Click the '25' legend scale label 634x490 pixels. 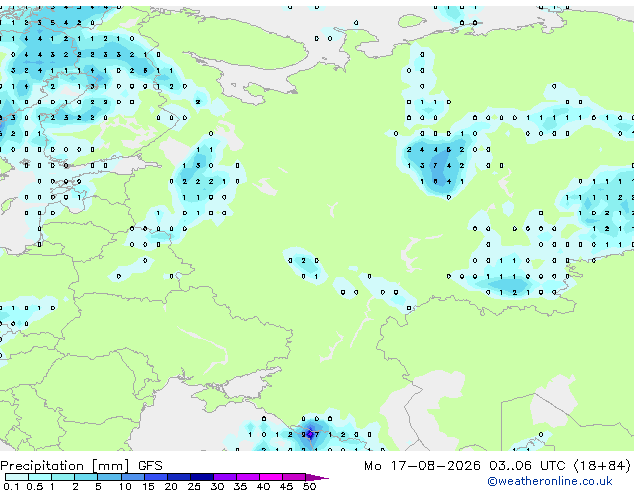[194, 486]
